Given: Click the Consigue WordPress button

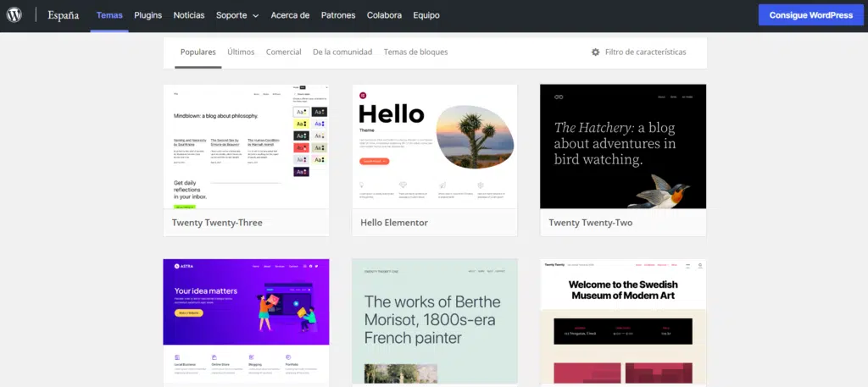Looking at the screenshot, I should (x=811, y=15).
